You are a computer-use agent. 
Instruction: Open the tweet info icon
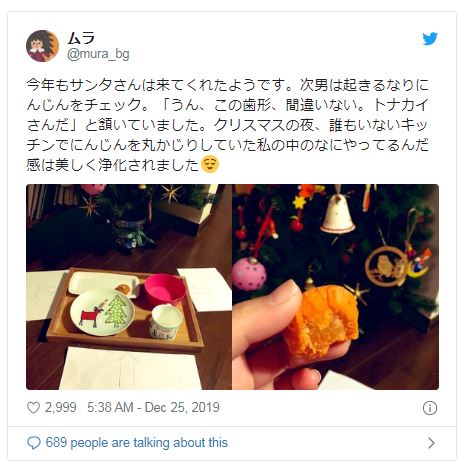[430, 408]
